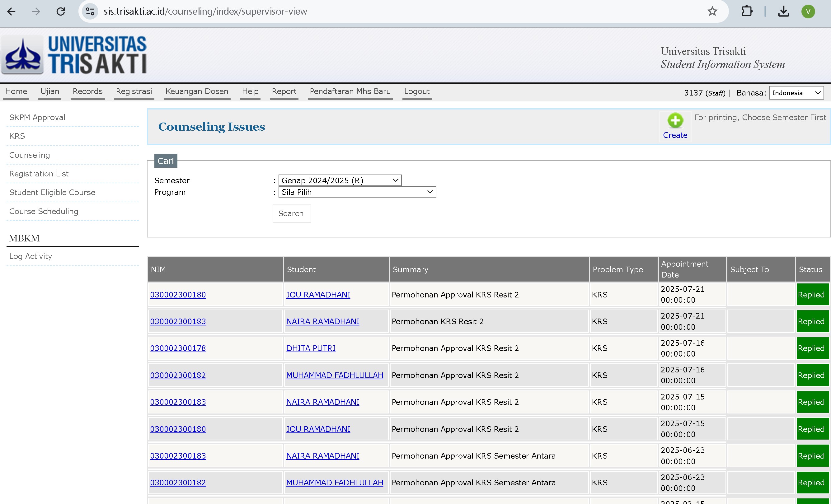The height and width of the screenshot is (504, 831).
Task: Open KRS in the sidebar
Action: [17, 136]
